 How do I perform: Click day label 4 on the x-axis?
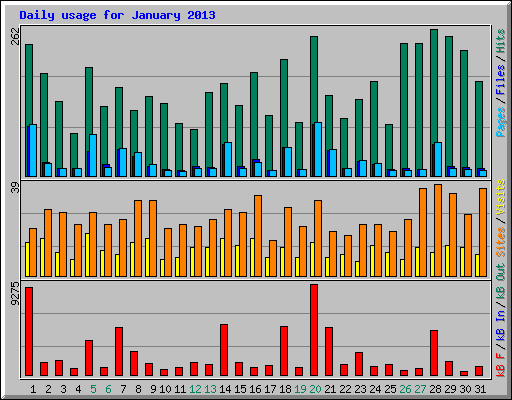(x=78, y=389)
